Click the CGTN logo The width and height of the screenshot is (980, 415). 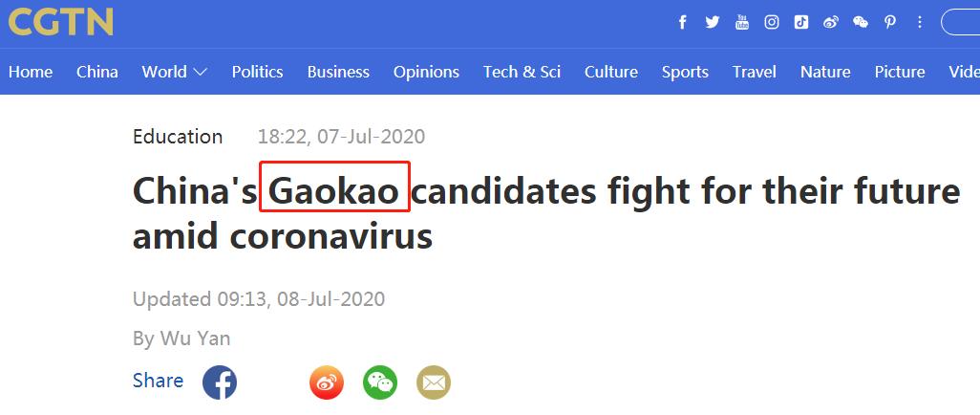(x=61, y=21)
